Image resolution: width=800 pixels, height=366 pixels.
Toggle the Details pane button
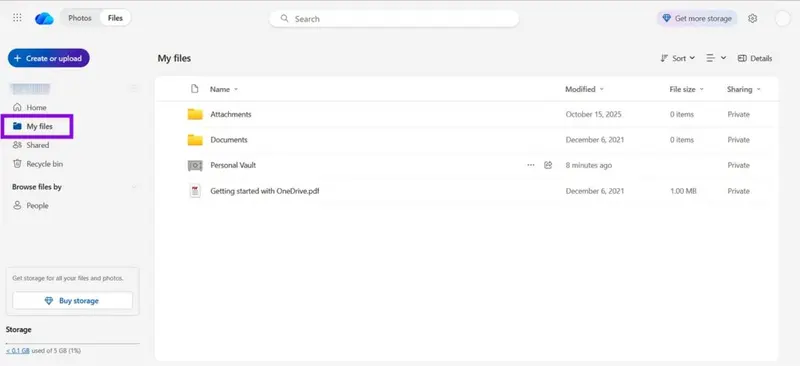point(755,58)
